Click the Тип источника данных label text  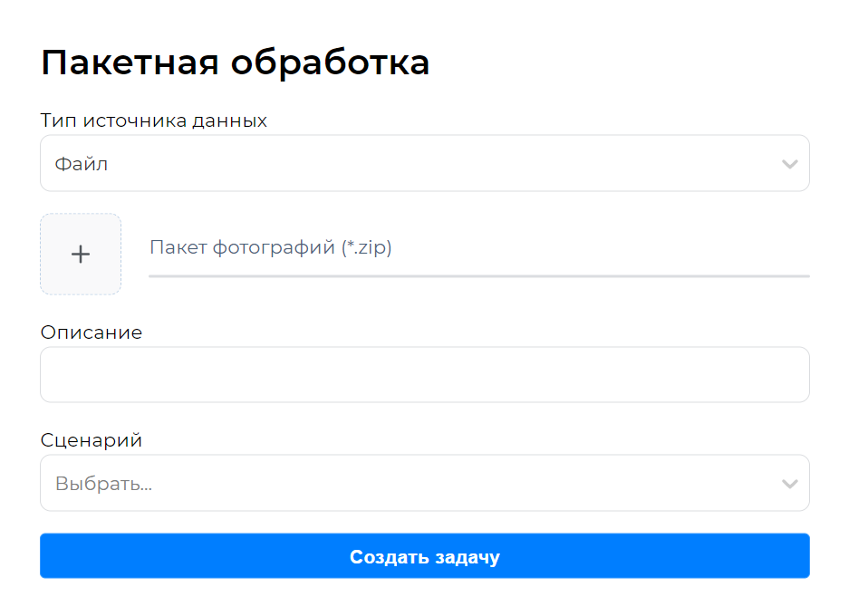coord(152,120)
